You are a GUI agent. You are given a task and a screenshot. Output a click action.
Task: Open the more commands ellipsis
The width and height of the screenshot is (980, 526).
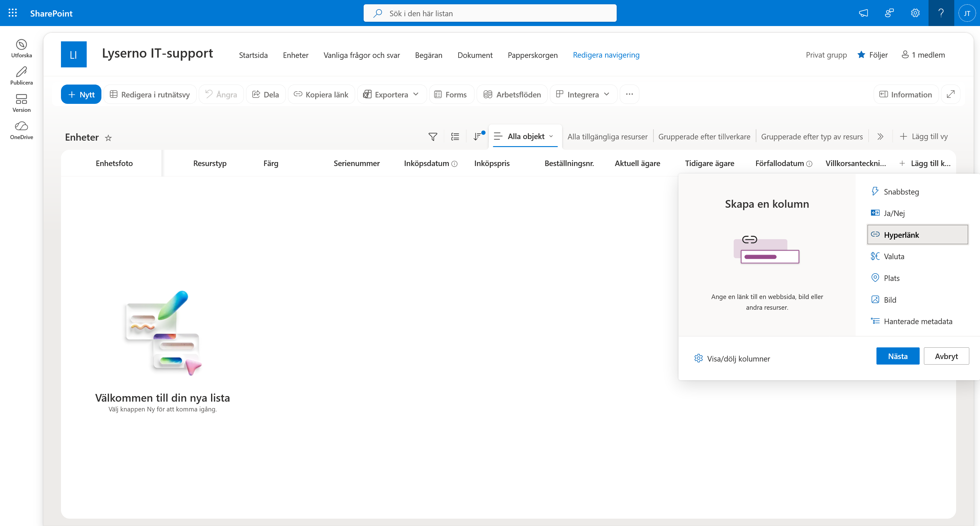[630, 94]
